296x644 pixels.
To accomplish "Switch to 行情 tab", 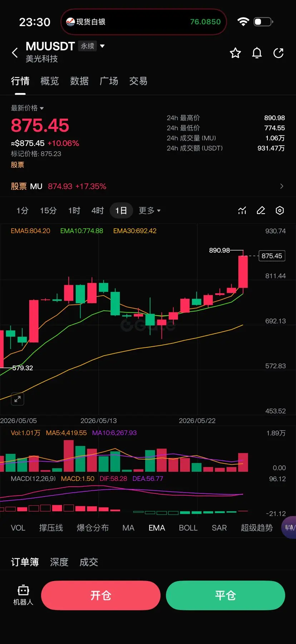I will [20, 81].
